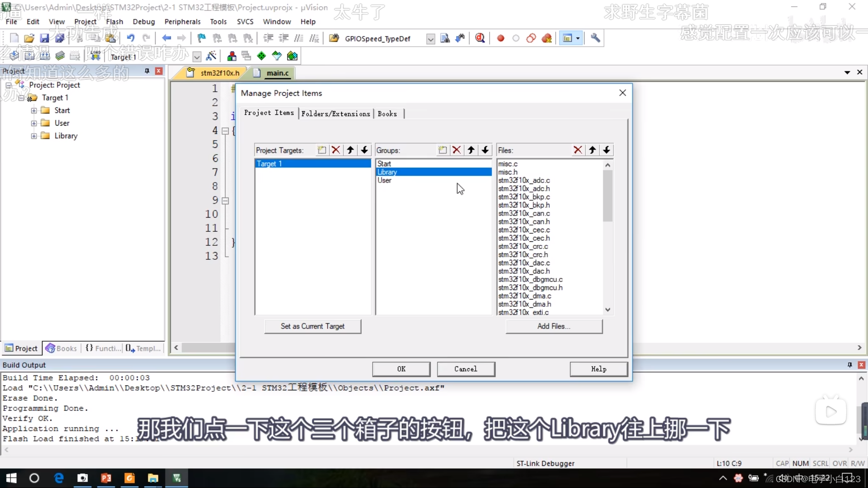Open the Target 1 selection dropdown
Viewport: 868px width, 488px height.
tap(196, 56)
